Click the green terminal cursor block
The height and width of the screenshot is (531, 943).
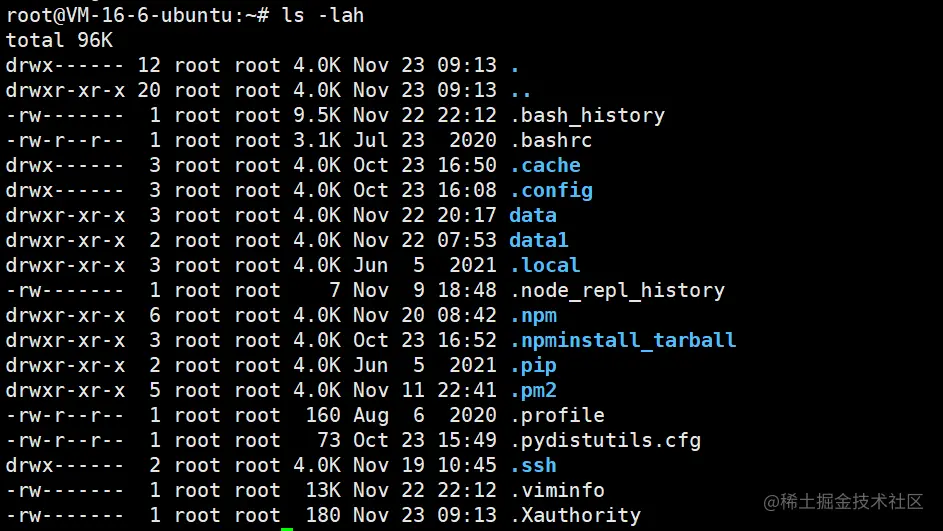coord(287,529)
